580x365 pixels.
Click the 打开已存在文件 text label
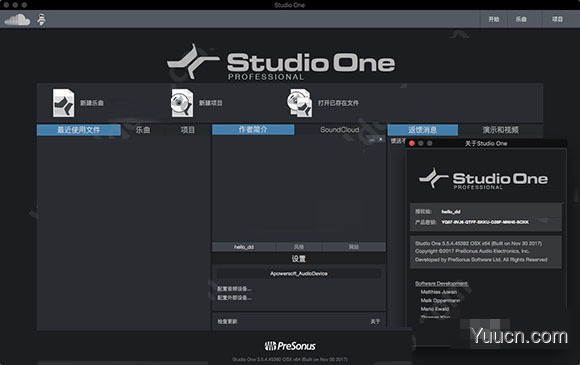click(x=338, y=103)
